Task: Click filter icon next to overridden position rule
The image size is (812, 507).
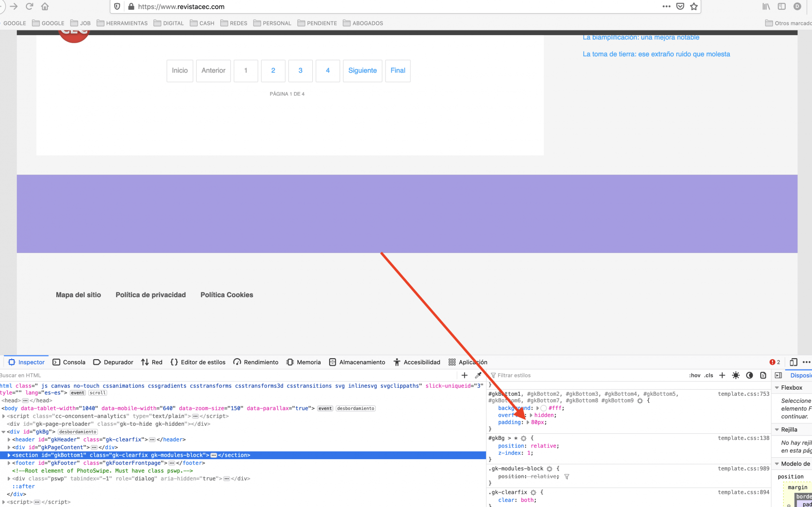Action: 567,476
